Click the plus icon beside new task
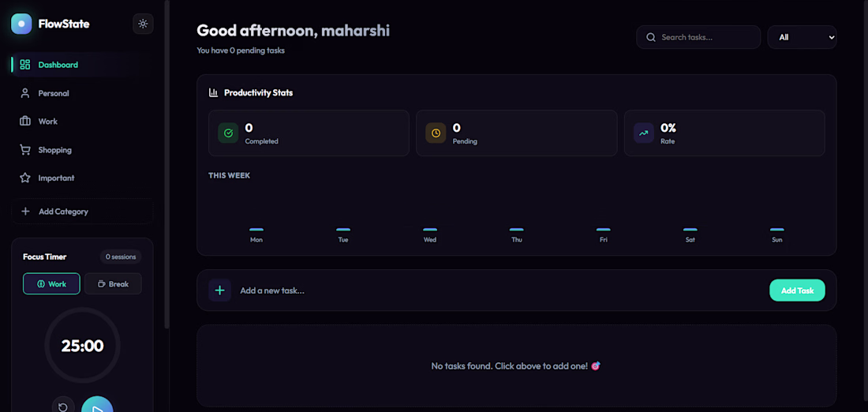This screenshot has width=868, height=412. [220, 290]
